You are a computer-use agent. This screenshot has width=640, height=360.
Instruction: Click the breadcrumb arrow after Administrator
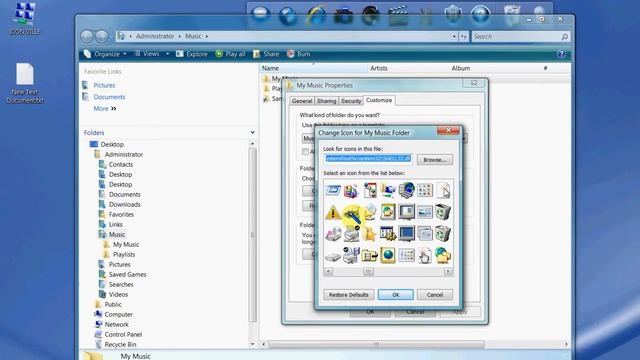pos(180,36)
